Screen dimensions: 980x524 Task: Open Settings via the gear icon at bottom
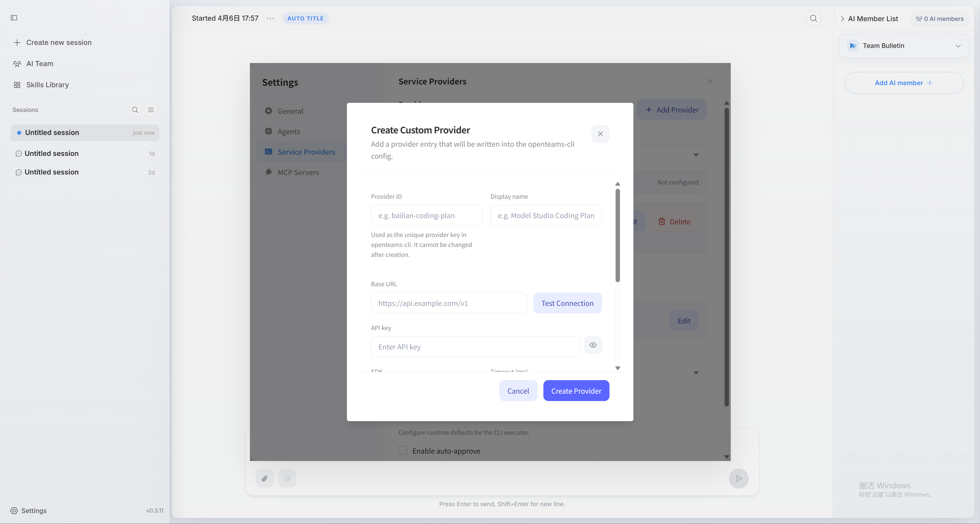click(x=14, y=511)
